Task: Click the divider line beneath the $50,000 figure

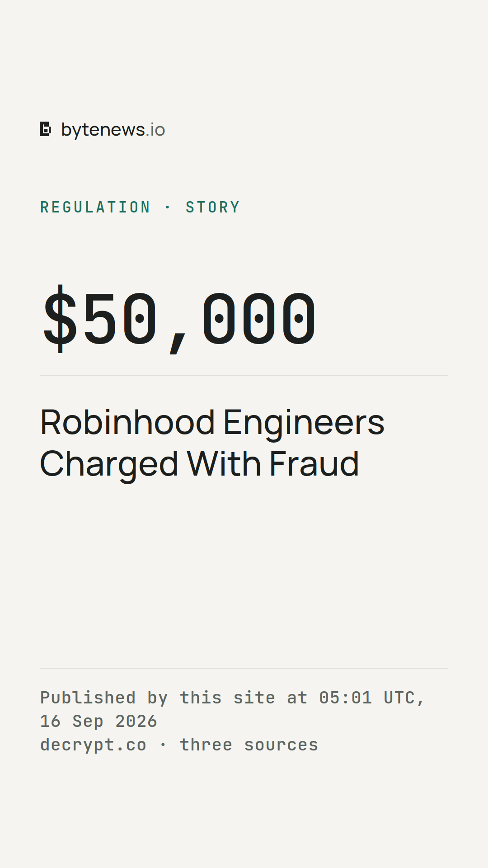Action: click(244, 375)
